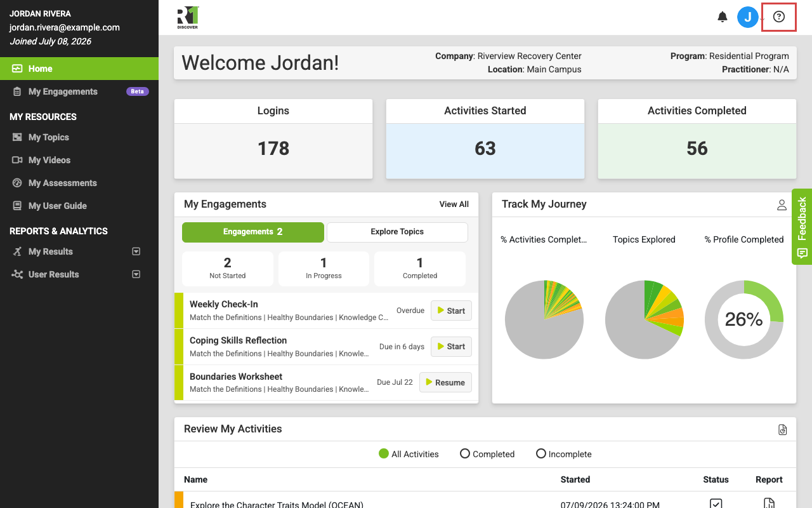Click View All in My Engagements
812x508 pixels.
pos(454,204)
